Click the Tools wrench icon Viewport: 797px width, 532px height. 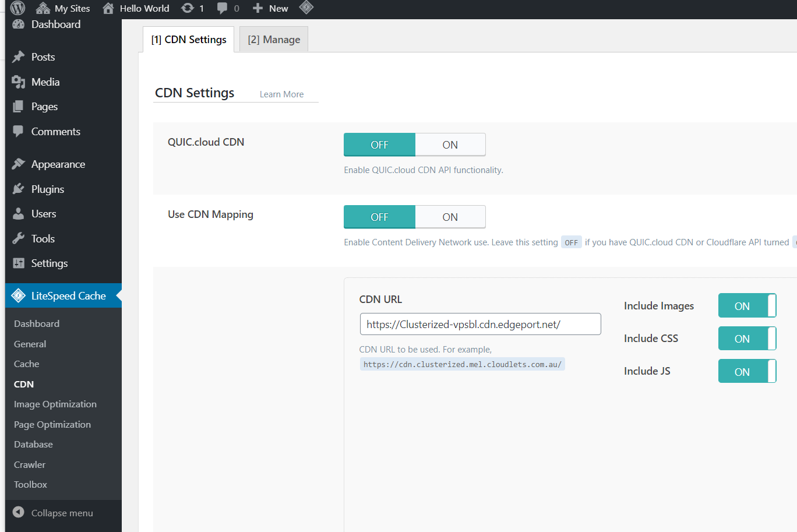(x=19, y=238)
